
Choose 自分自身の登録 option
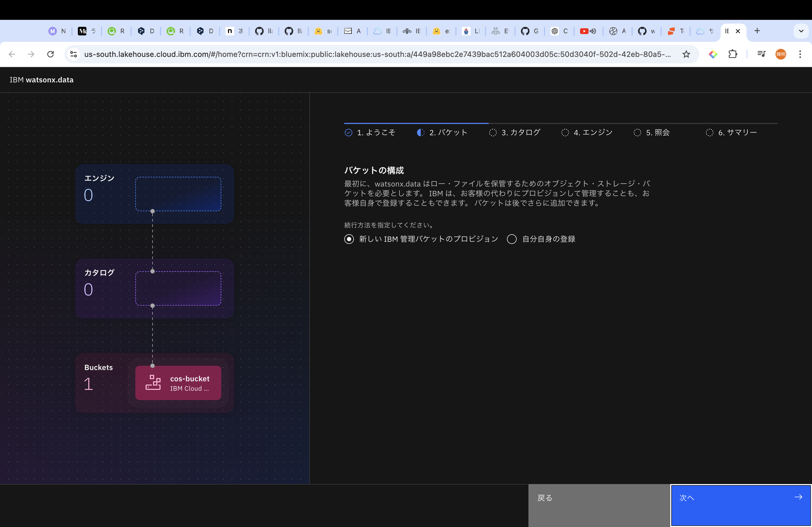512,239
